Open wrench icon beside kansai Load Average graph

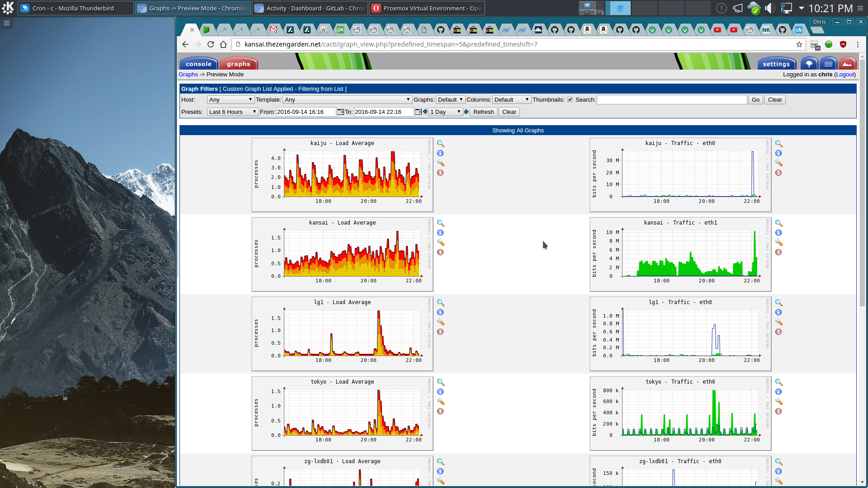coord(440,242)
